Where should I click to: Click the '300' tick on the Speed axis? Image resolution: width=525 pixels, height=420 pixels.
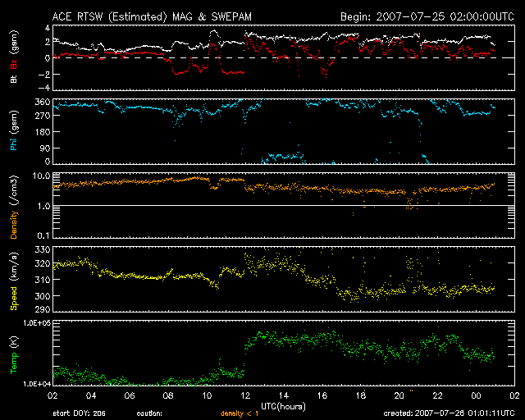coord(43,296)
